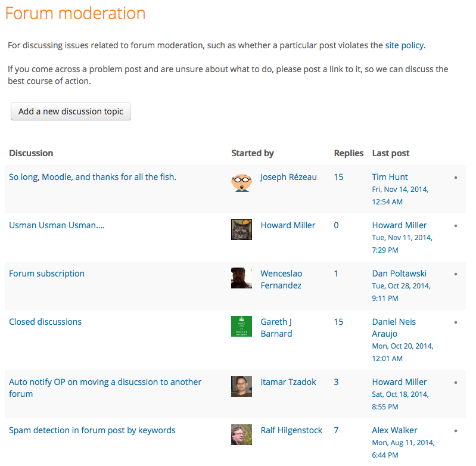Viewport: 476px width, 466px height.
Task: Add a new discussion topic
Action: coord(71,111)
